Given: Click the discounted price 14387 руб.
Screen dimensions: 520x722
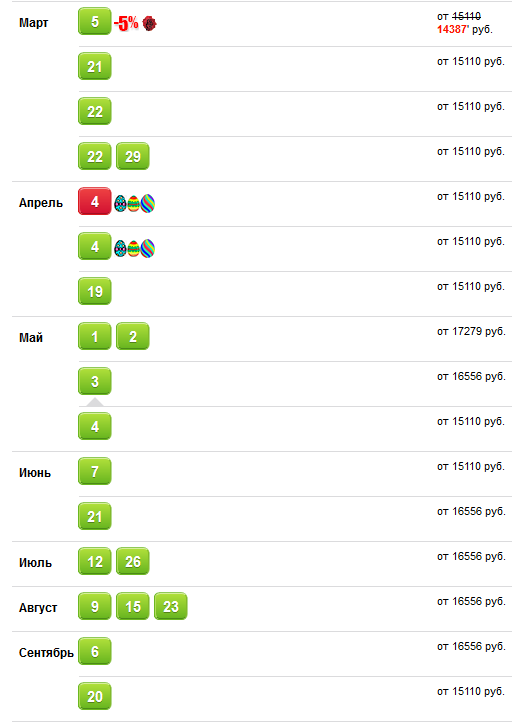Looking at the screenshot, I should tap(465, 29).
